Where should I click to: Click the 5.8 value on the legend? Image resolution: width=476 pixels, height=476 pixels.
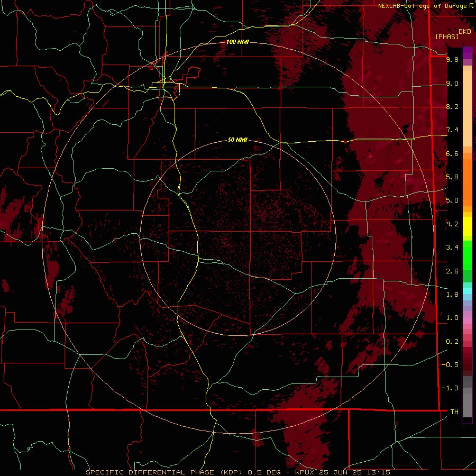coord(452,177)
